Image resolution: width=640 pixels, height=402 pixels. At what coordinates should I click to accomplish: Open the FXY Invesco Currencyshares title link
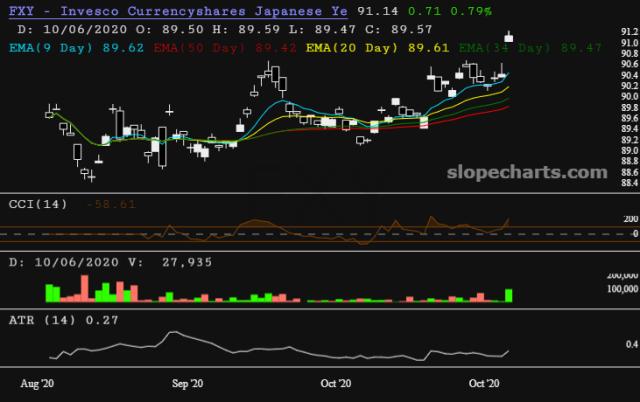point(178,11)
